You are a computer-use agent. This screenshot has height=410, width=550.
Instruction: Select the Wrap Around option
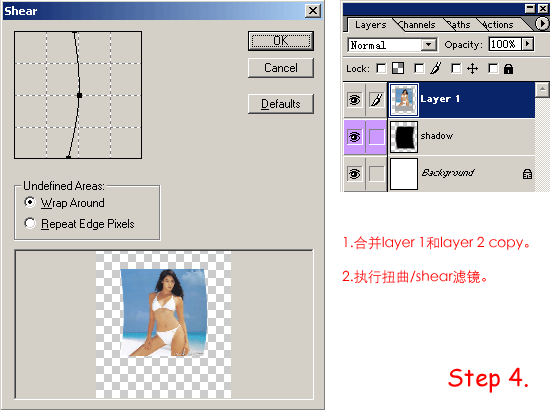(x=65, y=203)
